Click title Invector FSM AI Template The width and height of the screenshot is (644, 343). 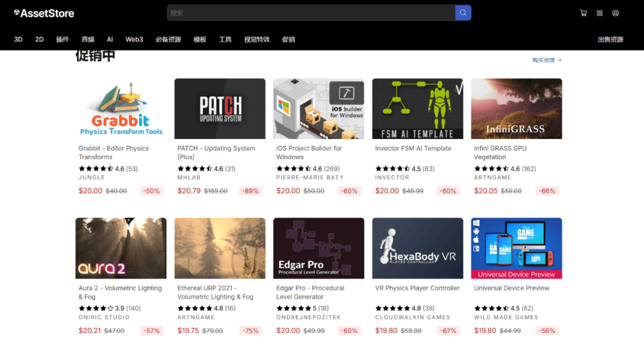coord(413,149)
